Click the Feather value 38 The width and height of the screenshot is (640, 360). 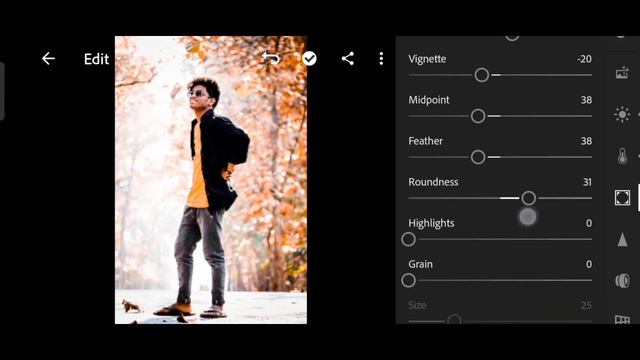pyautogui.click(x=587, y=141)
